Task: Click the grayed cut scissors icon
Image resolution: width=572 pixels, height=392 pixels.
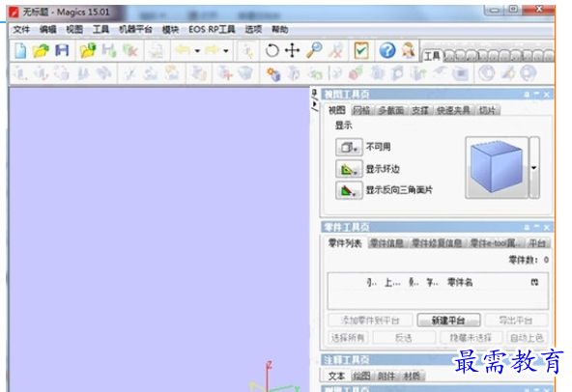Action: click(x=129, y=73)
